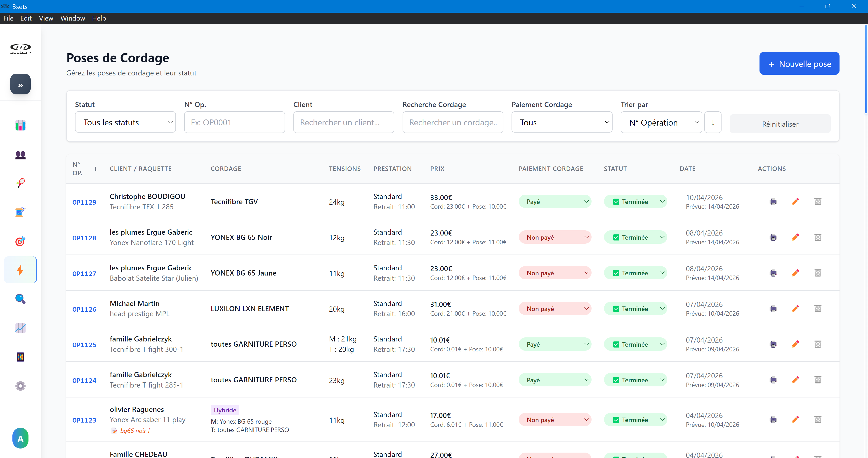Open the Edit menu
Viewport: 868px width, 458px height.
(x=26, y=18)
